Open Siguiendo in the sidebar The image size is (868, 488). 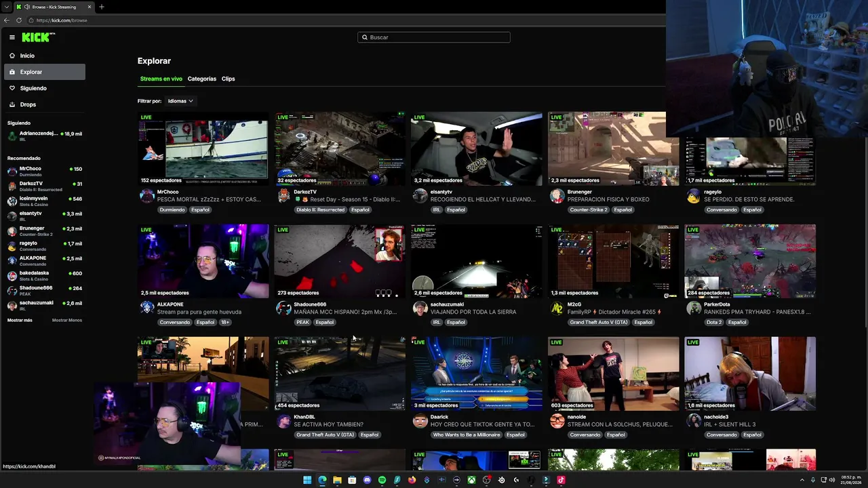tap(45, 88)
